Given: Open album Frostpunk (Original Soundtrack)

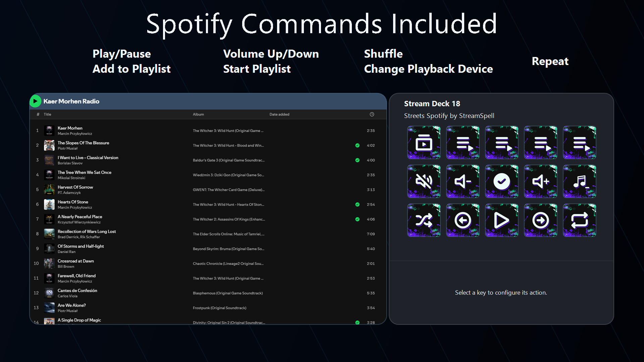Looking at the screenshot, I should tap(219, 308).
